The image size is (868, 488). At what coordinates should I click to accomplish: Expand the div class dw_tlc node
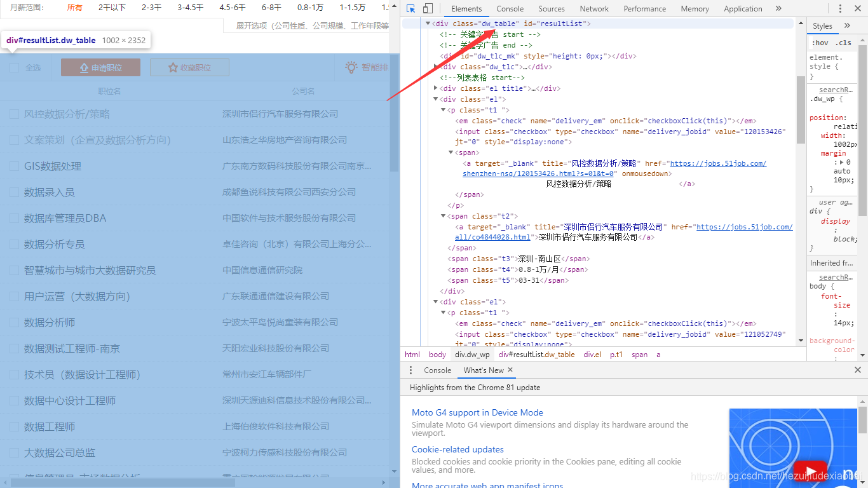[436, 67]
